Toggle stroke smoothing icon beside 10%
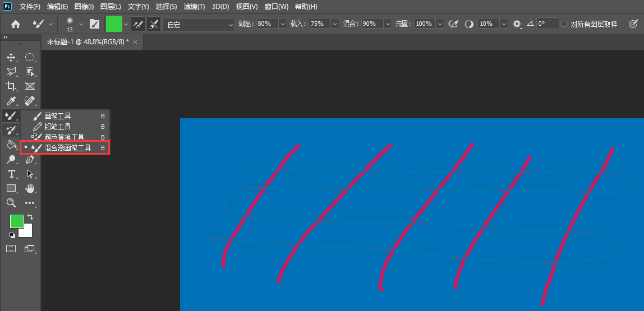The image size is (644, 311). point(469,24)
